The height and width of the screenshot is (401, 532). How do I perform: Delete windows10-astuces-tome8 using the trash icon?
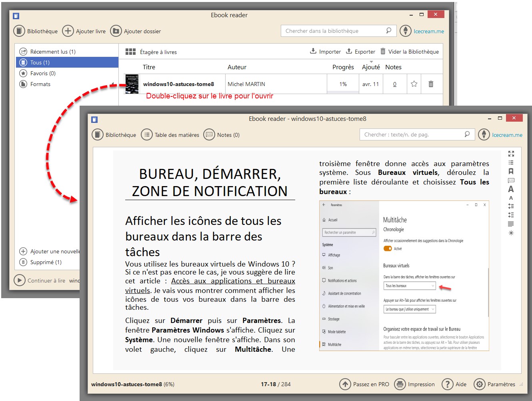[431, 84]
